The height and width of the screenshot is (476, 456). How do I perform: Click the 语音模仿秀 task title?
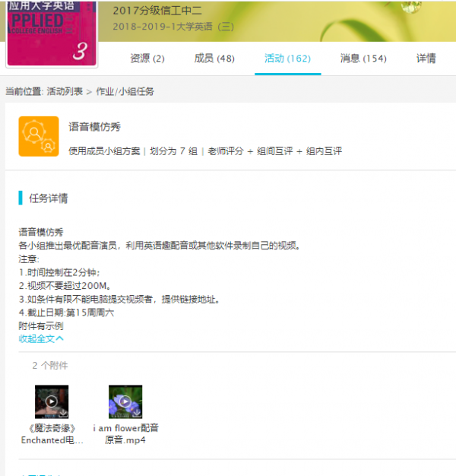click(x=94, y=127)
